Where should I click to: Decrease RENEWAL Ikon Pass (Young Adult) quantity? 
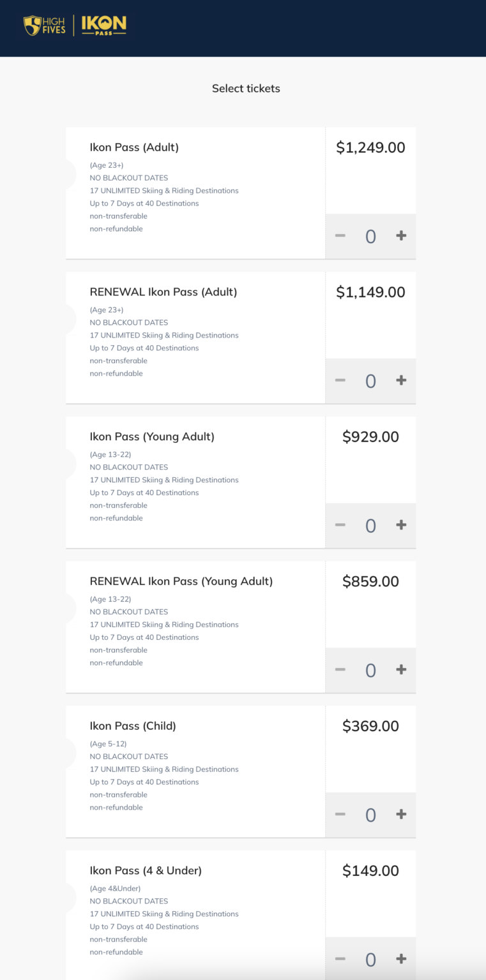(x=340, y=670)
